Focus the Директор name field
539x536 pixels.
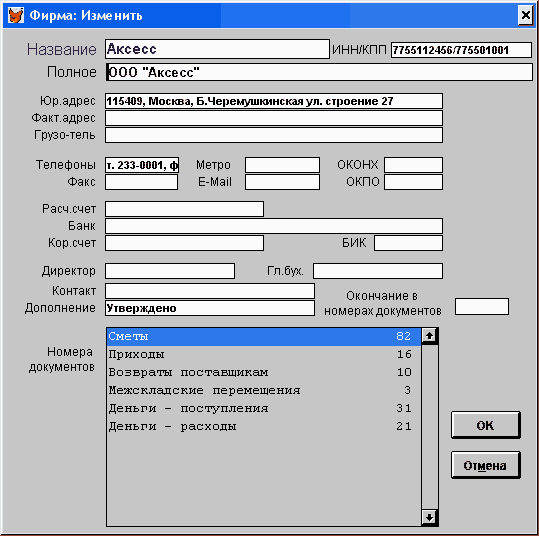pos(170,271)
